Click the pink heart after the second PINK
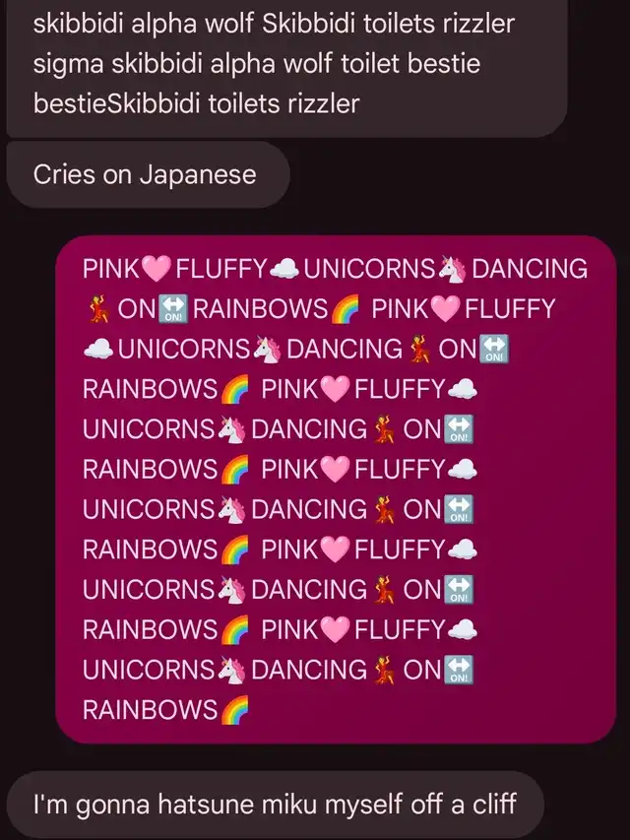This screenshot has width=630, height=840. [x=446, y=309]
